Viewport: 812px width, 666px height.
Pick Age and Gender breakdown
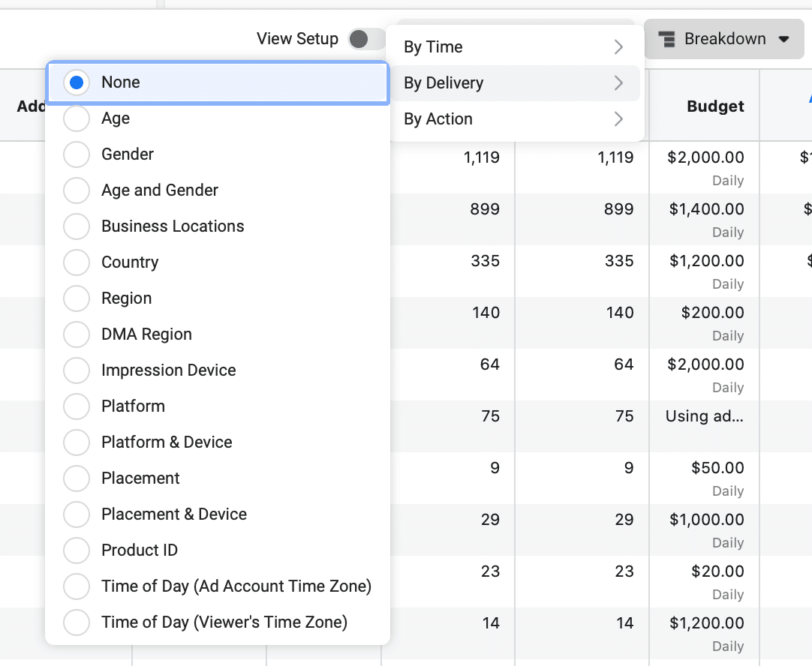(x=77, y=190)
